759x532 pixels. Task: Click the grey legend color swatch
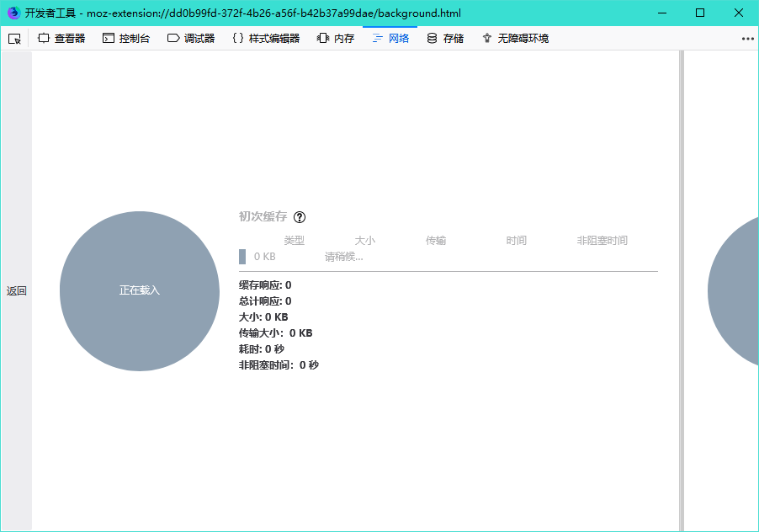coord(242,257)
